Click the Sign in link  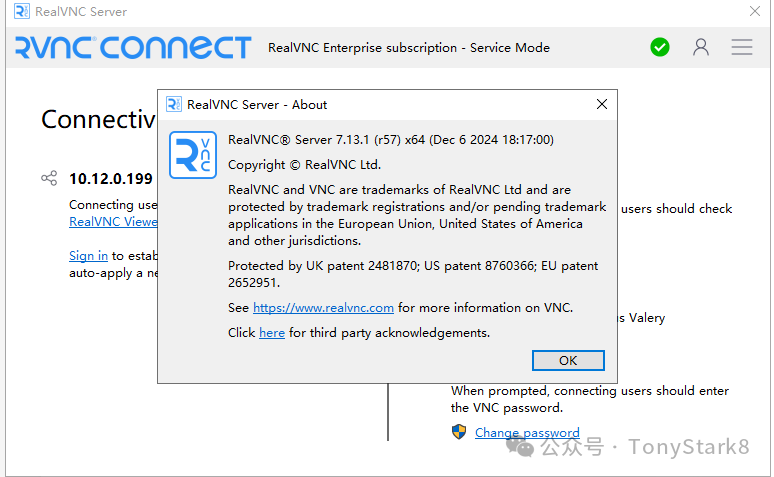pyautogui.click(x=88, y=256)
